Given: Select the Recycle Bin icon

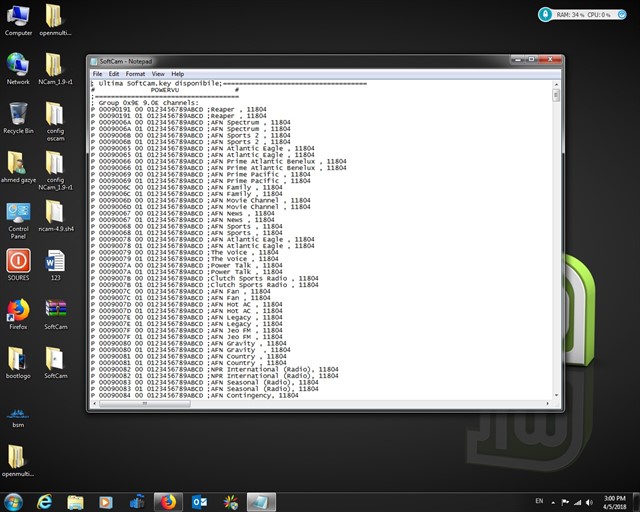Looking at the screenshot, I should pos(18,118).
